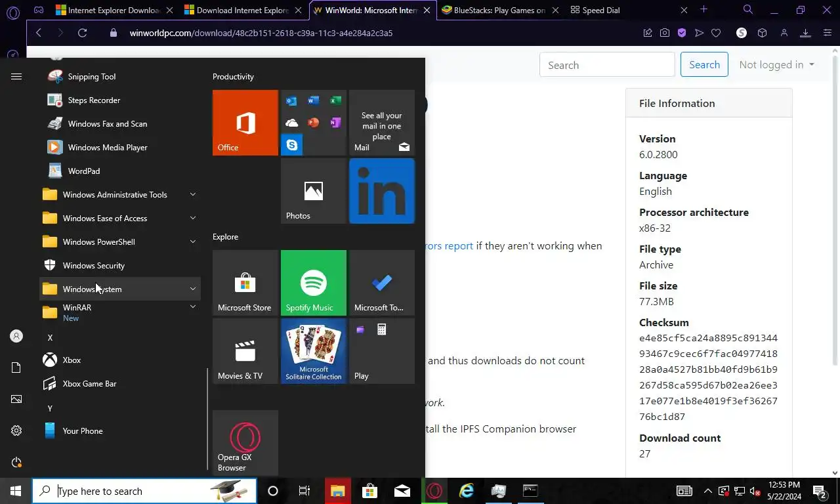Expand Windows System folder
Viewport: 840px width, 504px height.
pos(121,289)
